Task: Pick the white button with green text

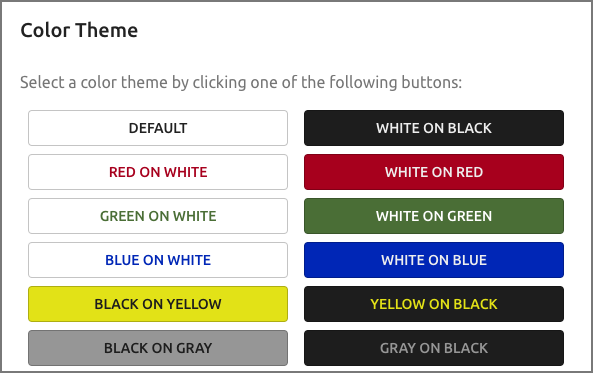Action: (158, 216)
